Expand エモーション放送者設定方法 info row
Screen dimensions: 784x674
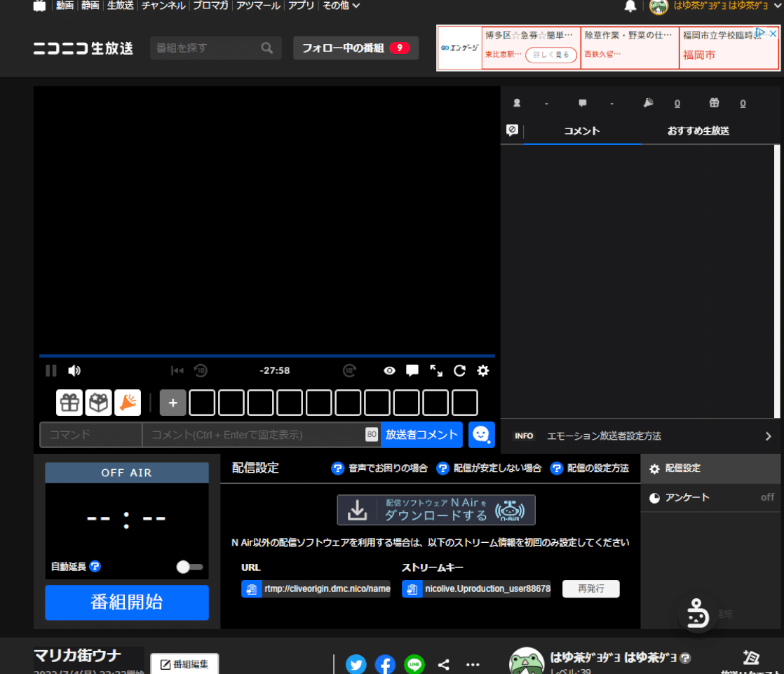(x=768, y=436)
